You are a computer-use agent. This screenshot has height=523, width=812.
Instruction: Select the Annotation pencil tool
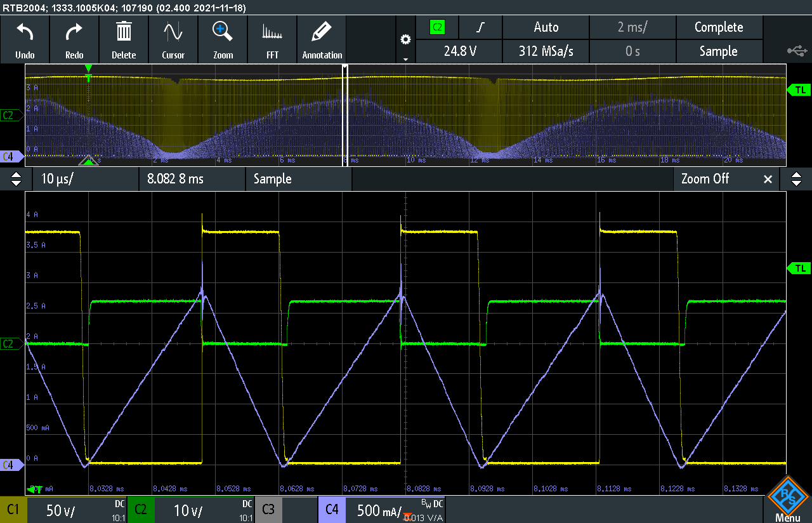(322, 39)
